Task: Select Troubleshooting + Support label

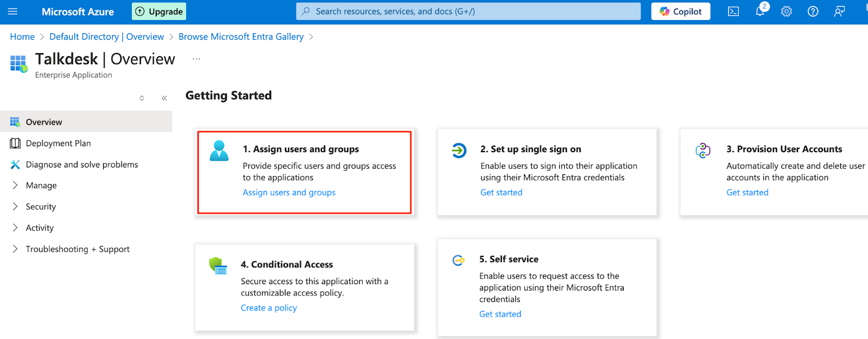Action: (78, 249)
